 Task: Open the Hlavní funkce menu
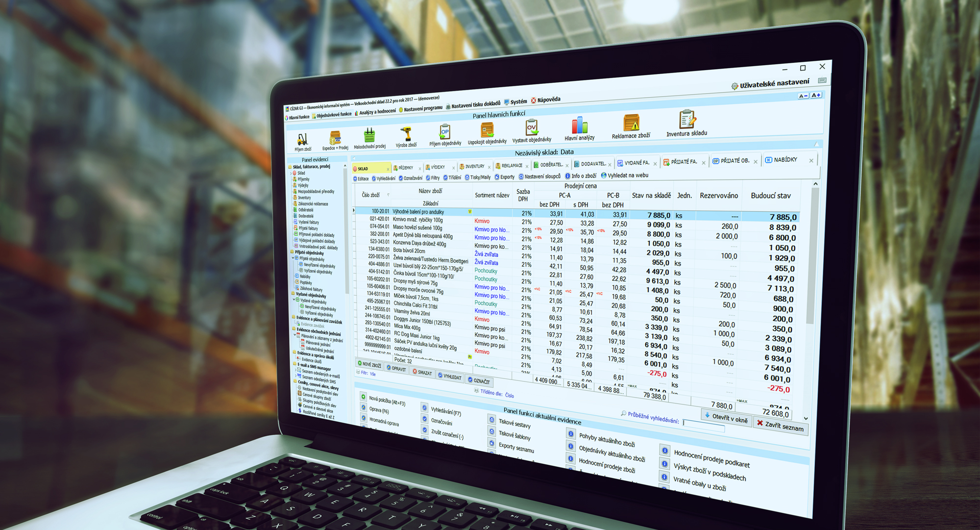coord(297,117)
